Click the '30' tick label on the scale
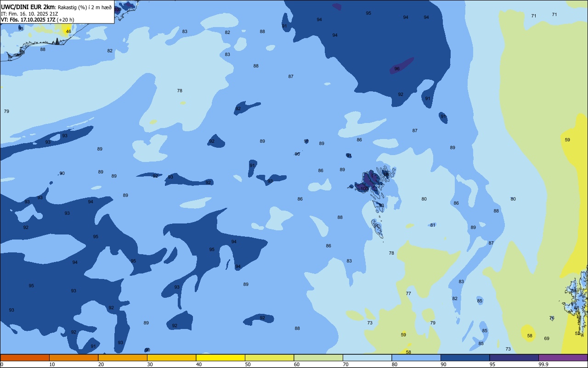588x368 pixels. pyautogui.click(x=150, y=364)
